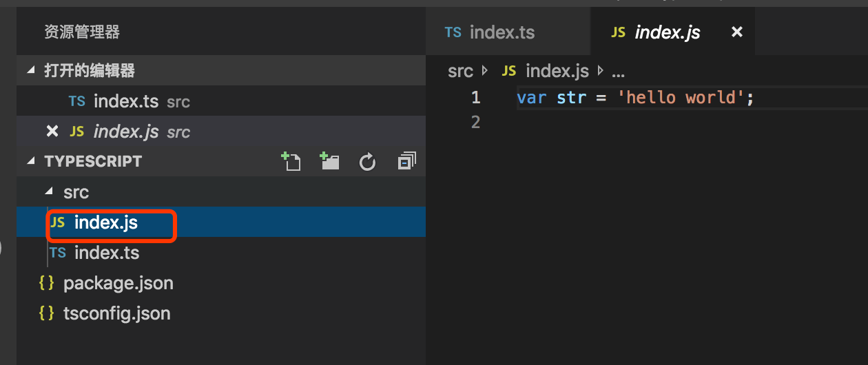The width and height of the screenshot is (868, 365).
Task: Collapse the src folder
Action: [x=48, y=192]
